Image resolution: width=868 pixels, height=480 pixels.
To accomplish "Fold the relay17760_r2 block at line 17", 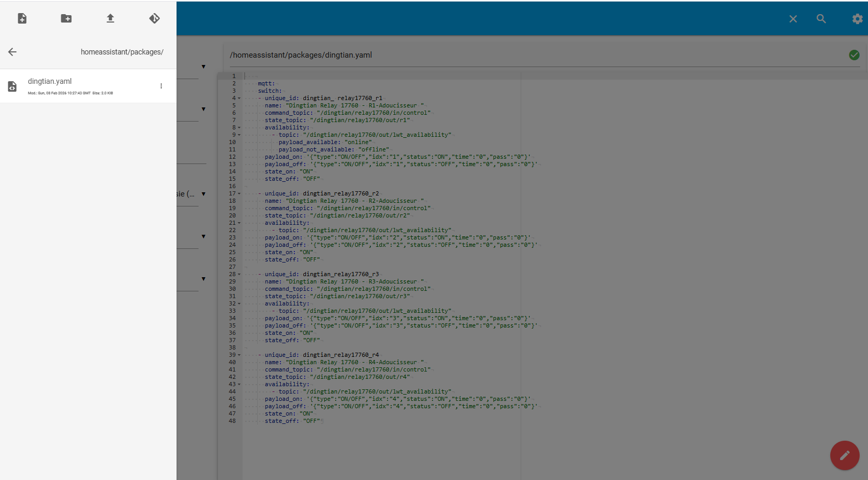I will tap(239, 194).
